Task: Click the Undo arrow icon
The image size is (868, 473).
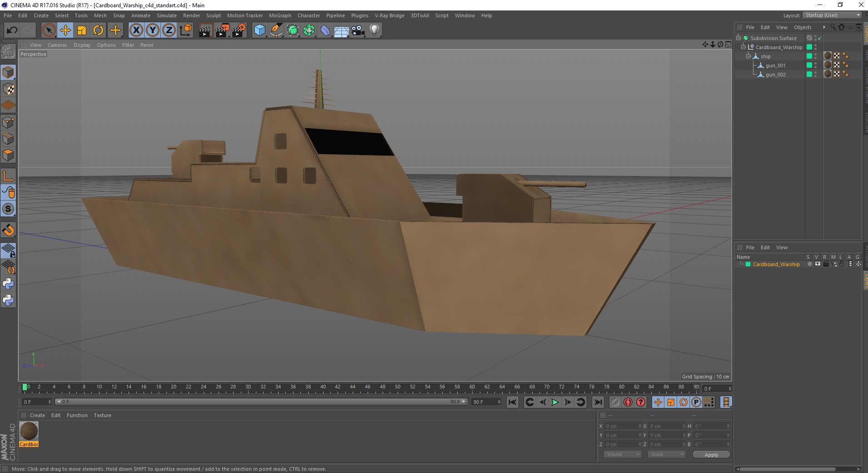Action: [12, 30]
